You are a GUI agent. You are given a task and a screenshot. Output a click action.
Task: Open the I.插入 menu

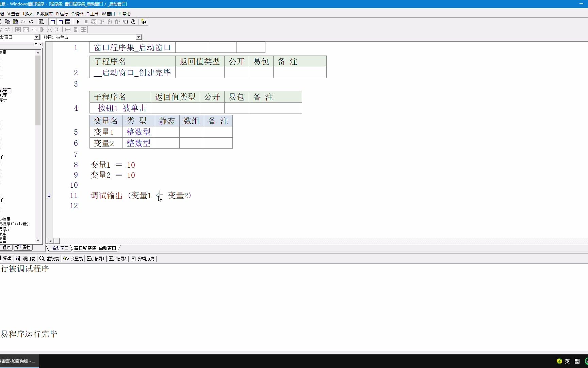(x=28, y=14)
